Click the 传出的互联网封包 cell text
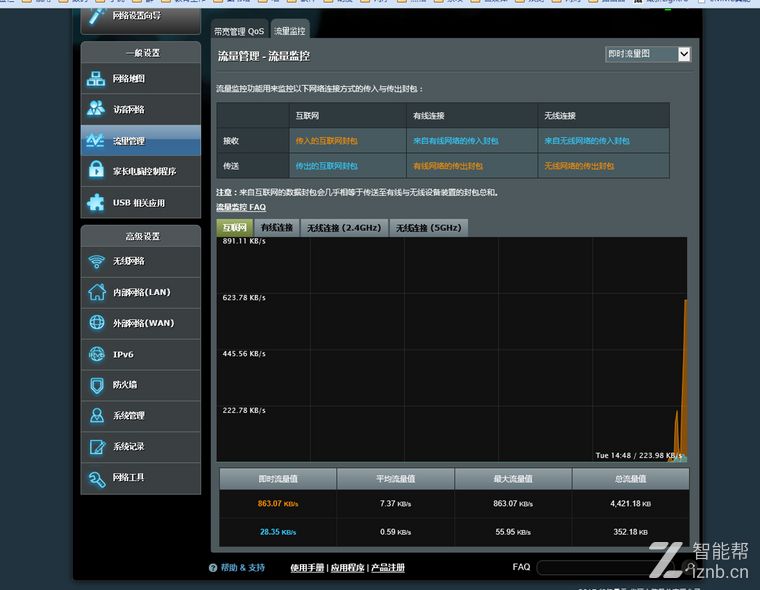The image size is (760, 590). coord(327,166)
